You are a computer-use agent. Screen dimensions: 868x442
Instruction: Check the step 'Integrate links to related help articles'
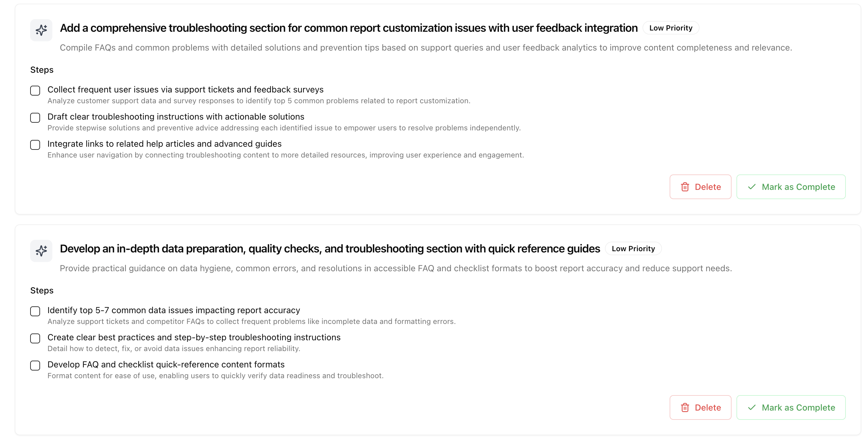(x=35, y=145)
